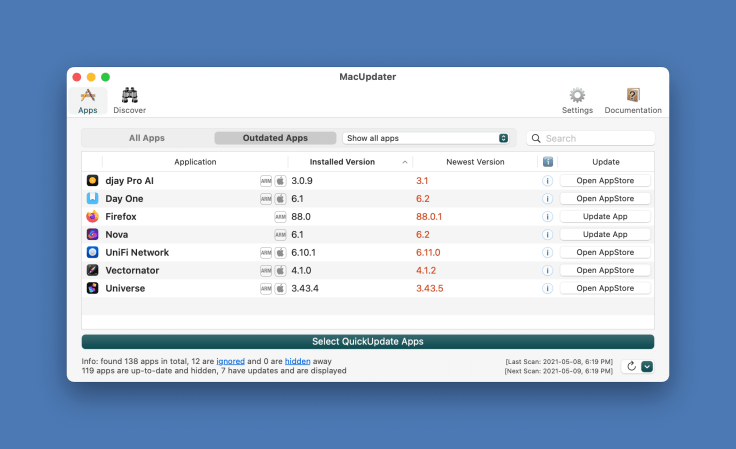The image size is (736, 449).
Task: Click the Last Scan timestamp text
Action: coord(559,362)
